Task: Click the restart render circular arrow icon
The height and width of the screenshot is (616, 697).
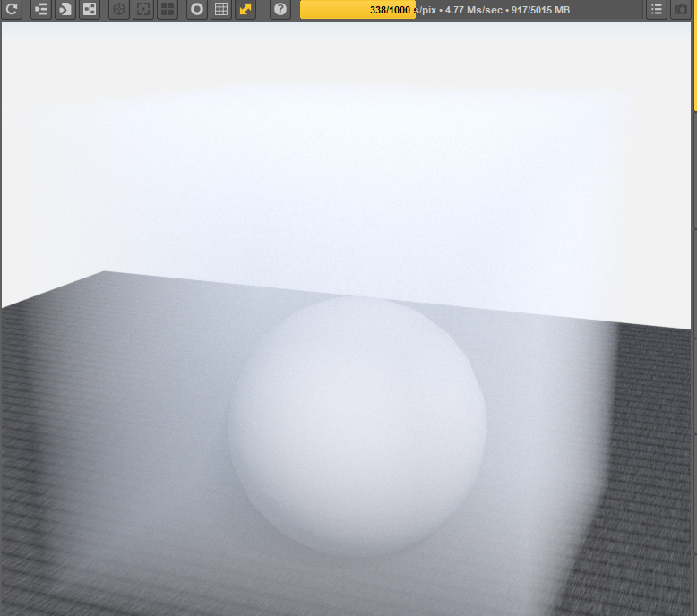Action: pos(12,9)
